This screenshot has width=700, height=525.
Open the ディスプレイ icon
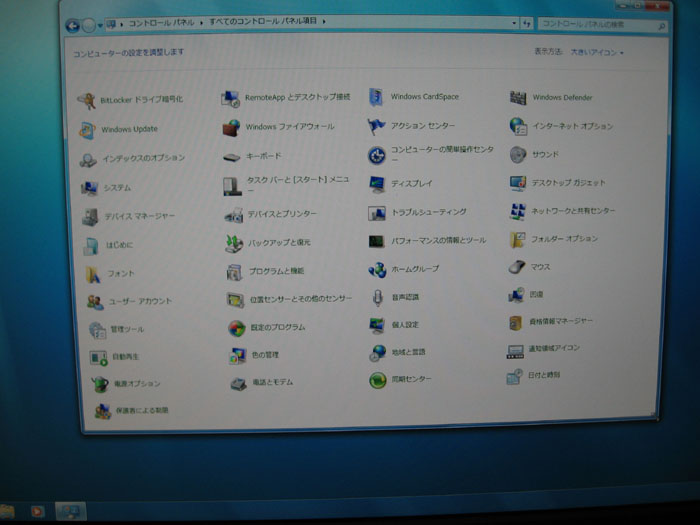(x=377, y=184)
